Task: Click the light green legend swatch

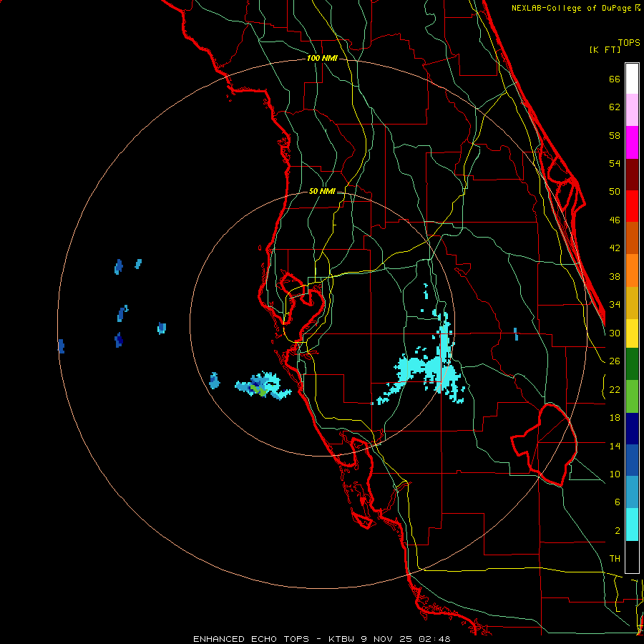Action: (x=632, y=396)
